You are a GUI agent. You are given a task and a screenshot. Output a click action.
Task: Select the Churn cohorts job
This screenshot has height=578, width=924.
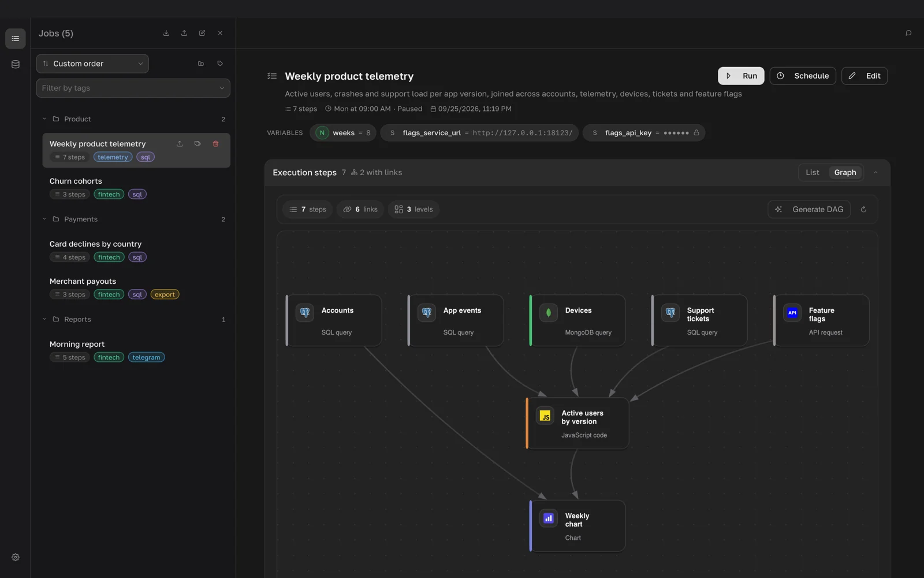pyautogui.click(x=136, y=188)
